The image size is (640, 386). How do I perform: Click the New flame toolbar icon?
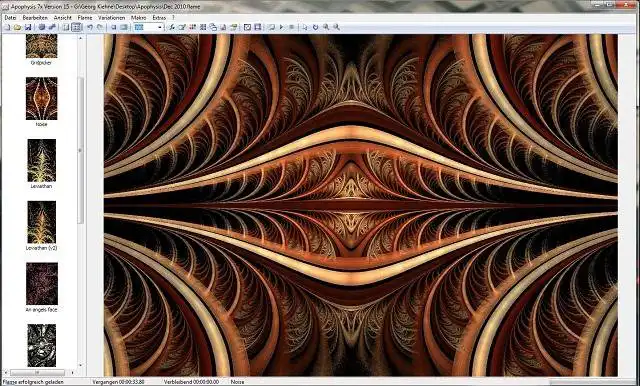click(7, 27)
